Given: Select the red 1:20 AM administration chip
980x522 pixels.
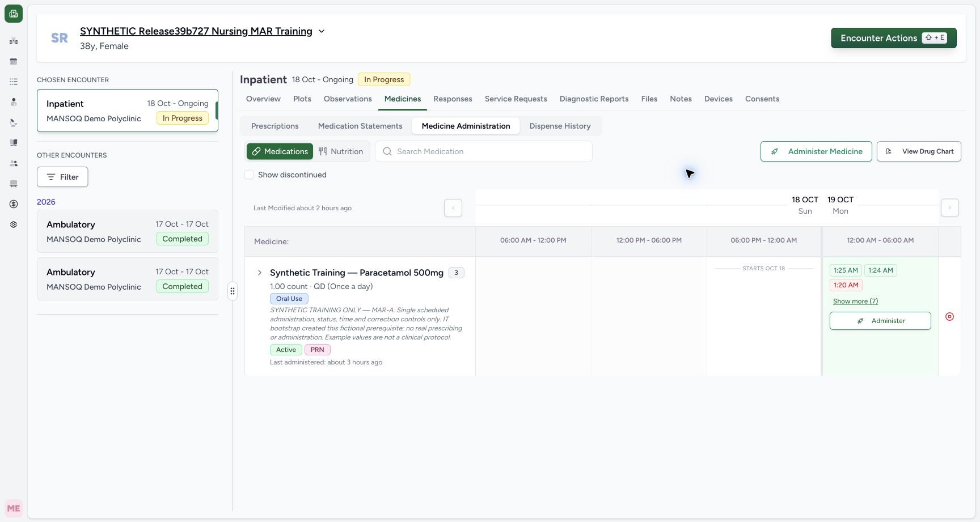Looking at the screenshot, I should [846, 285].
